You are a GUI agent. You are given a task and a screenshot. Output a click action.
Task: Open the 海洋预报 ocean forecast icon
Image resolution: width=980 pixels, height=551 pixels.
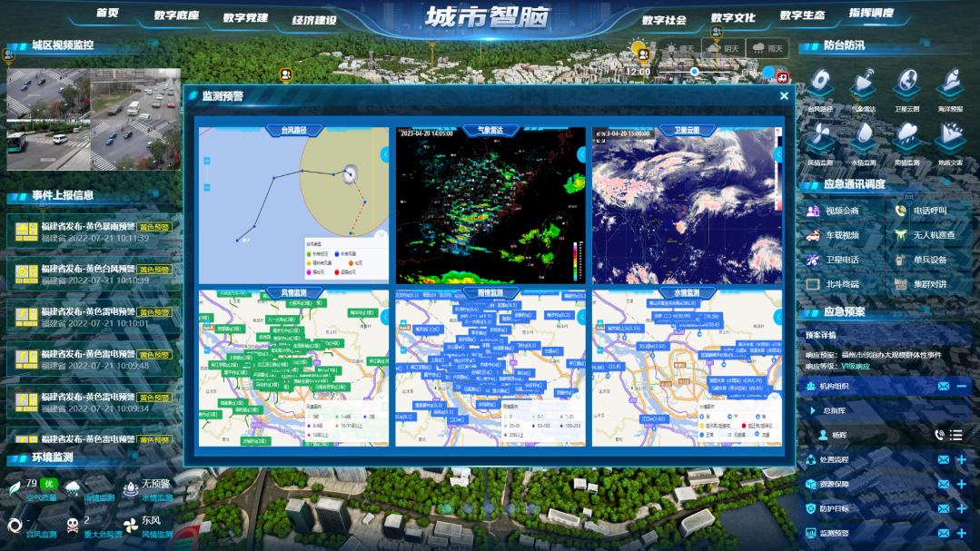(950, 85)
